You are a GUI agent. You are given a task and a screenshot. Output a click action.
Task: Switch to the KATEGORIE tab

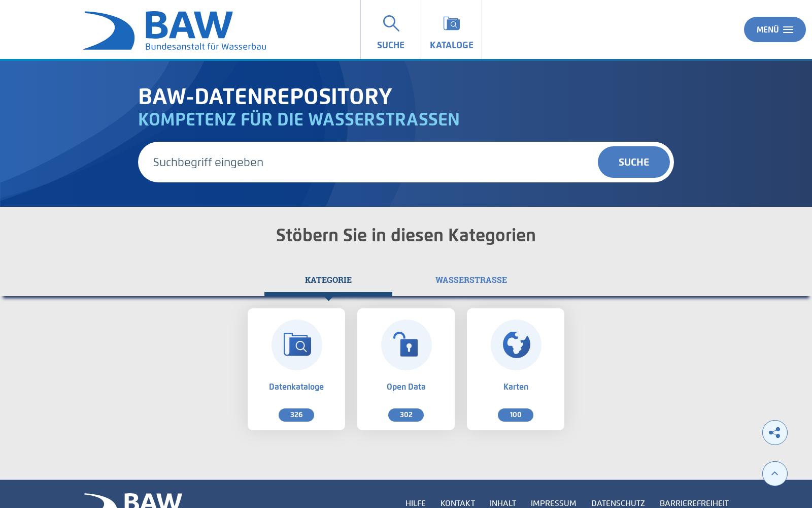pyautogui.click(x=328, y=280)
